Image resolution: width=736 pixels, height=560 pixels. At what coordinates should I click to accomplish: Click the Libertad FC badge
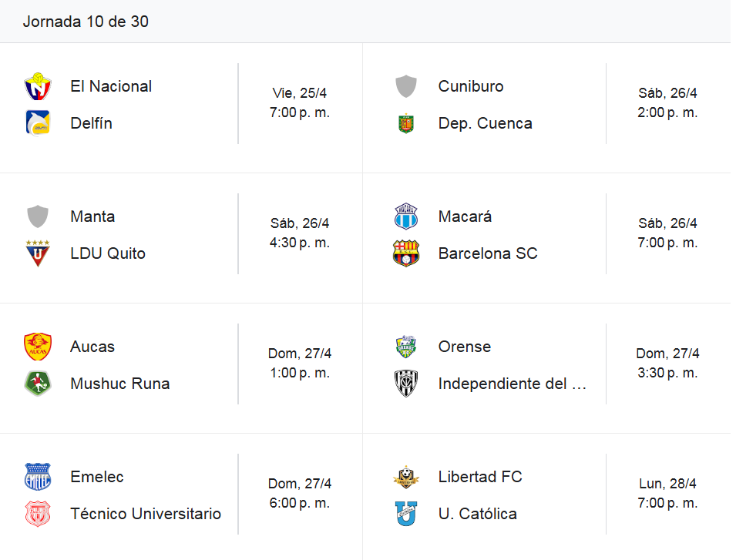point(406,477)
